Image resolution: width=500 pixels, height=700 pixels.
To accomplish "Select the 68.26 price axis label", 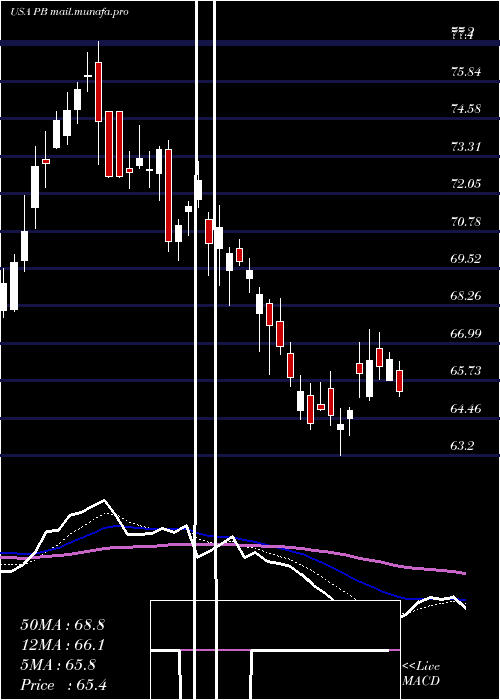I will [466, 296].
